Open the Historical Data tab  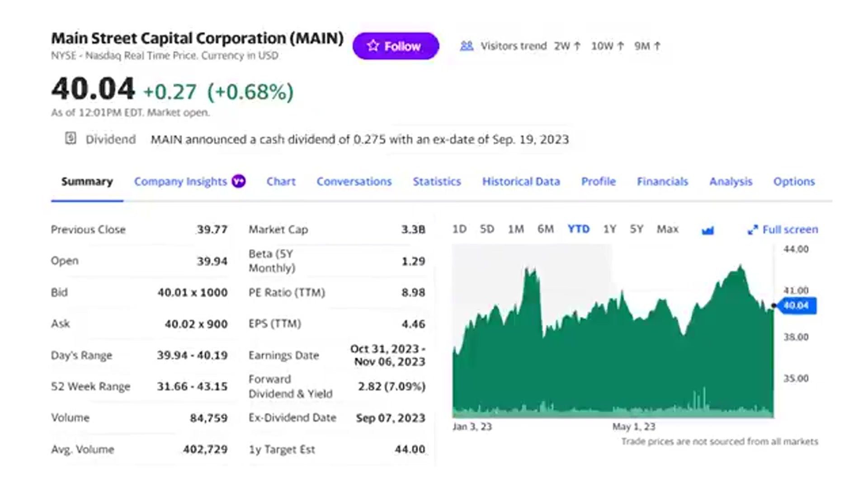pyautogui.click(x=521, y=182)
